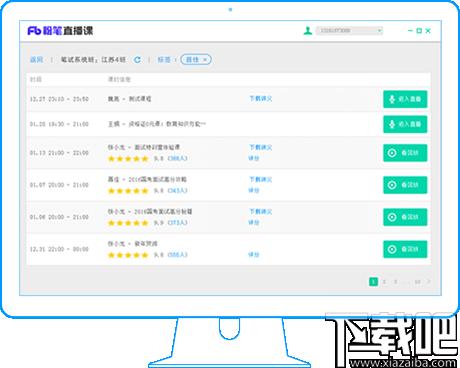Click the next page arrow in pagination
This screenshot has height=368, width=460.
tap(429, 282)
